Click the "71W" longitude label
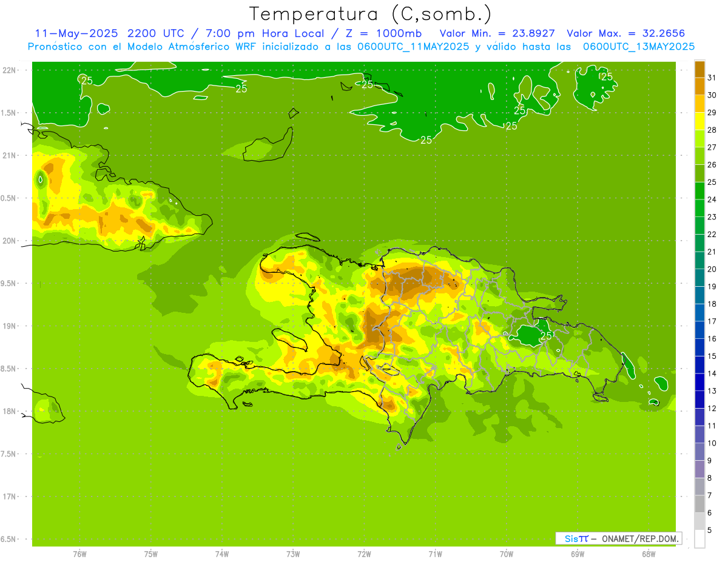This screenshot has height=562, width=728. click(x=435, y=554)
